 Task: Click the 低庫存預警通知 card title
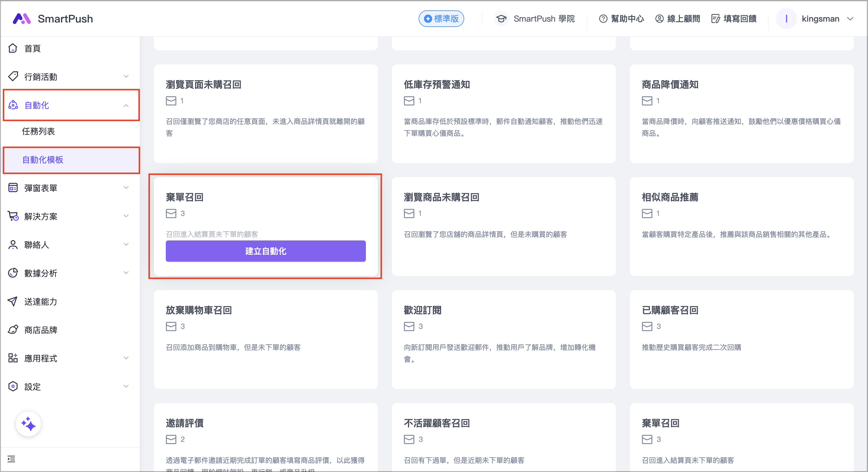437,85
